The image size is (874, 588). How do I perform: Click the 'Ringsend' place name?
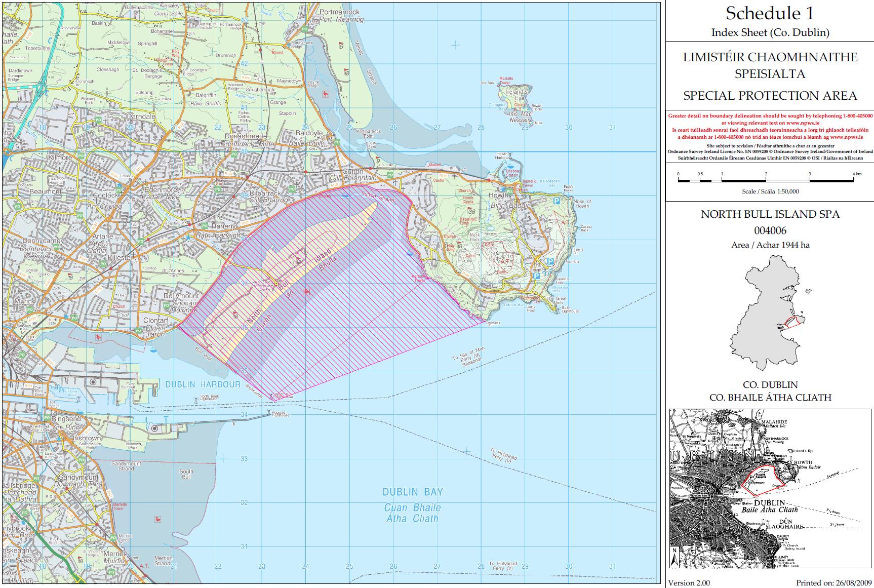click(66, 419)
